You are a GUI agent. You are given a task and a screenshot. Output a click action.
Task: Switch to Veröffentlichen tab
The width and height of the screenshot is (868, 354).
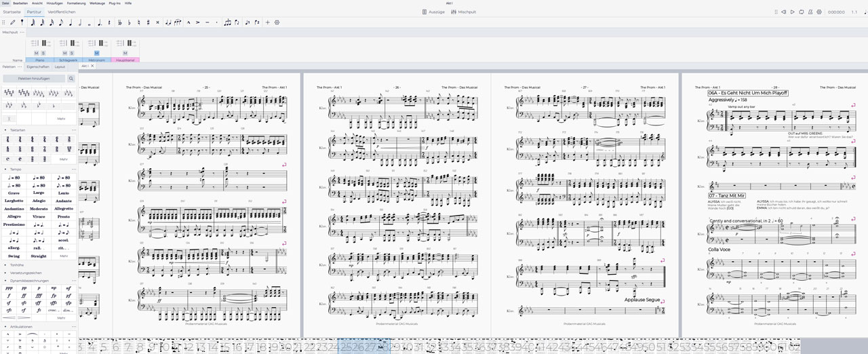pyautogui.click(x=62, y=12)
